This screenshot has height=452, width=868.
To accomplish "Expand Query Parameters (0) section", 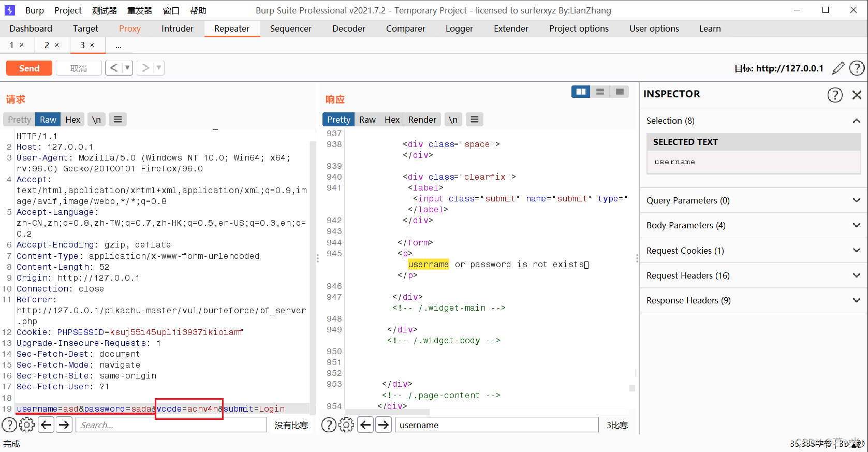I will (x=857, y=200).
